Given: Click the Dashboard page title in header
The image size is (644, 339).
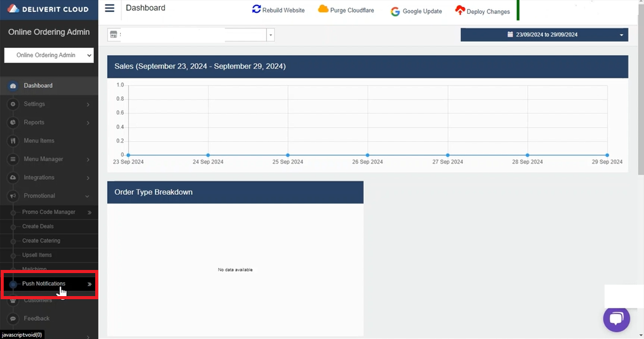Looking at the screenshot, I should (146, 8).
